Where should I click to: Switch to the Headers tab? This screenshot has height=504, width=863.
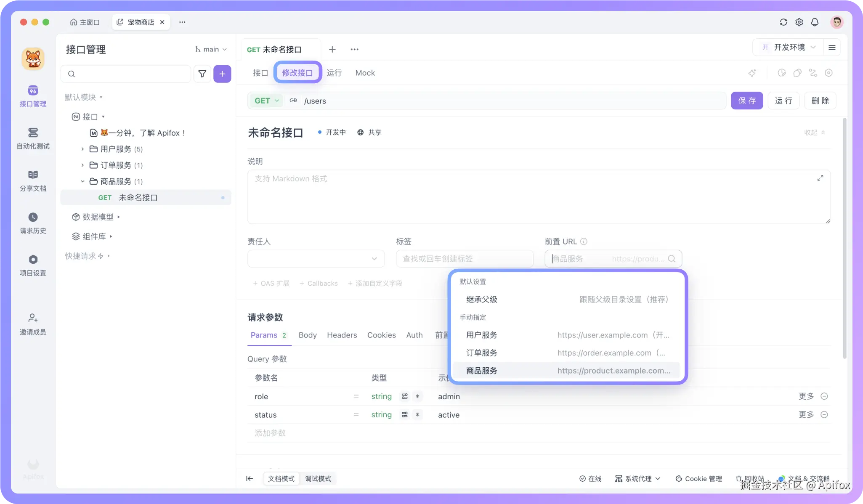[x=342, y=335]
